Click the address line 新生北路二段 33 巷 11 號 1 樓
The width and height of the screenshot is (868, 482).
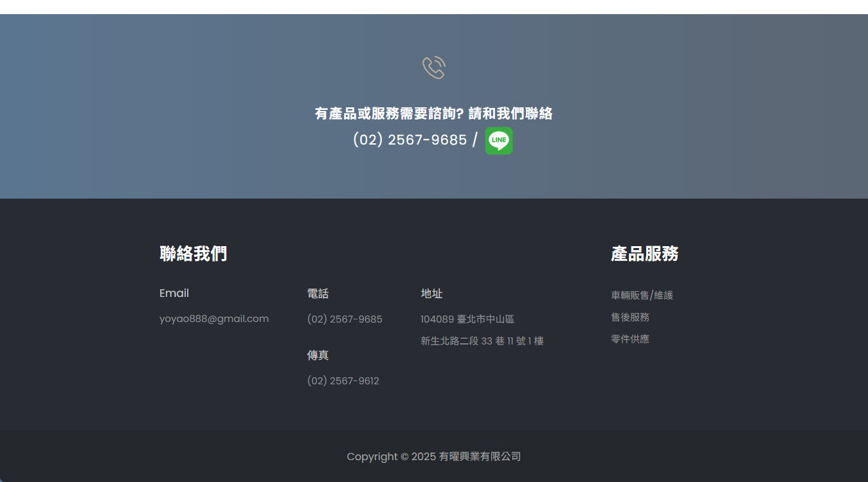coord(482,341)
